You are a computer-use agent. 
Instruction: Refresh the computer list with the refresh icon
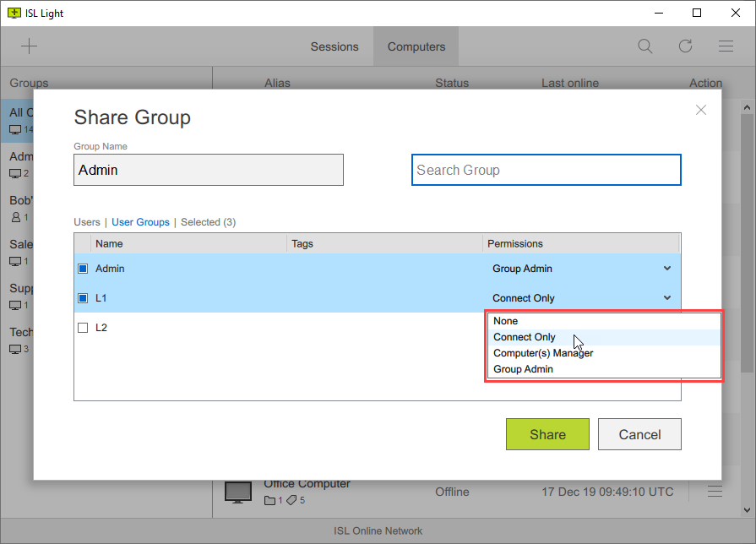tap(685, 46)
